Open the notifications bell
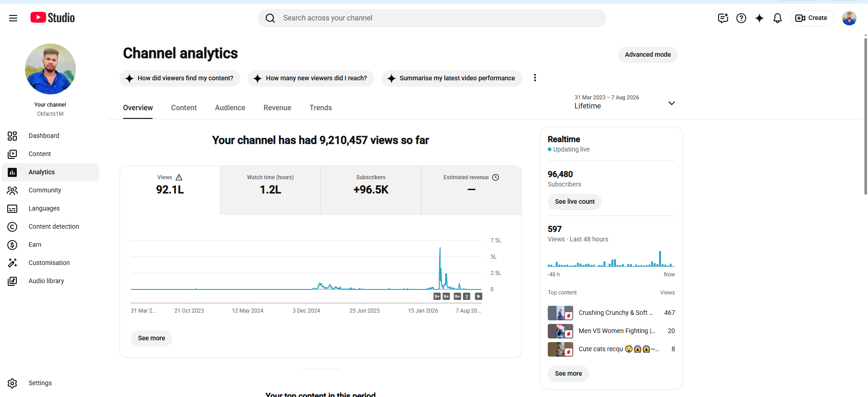The height and width of the screenshot is (397, 868). coord(778,18)
